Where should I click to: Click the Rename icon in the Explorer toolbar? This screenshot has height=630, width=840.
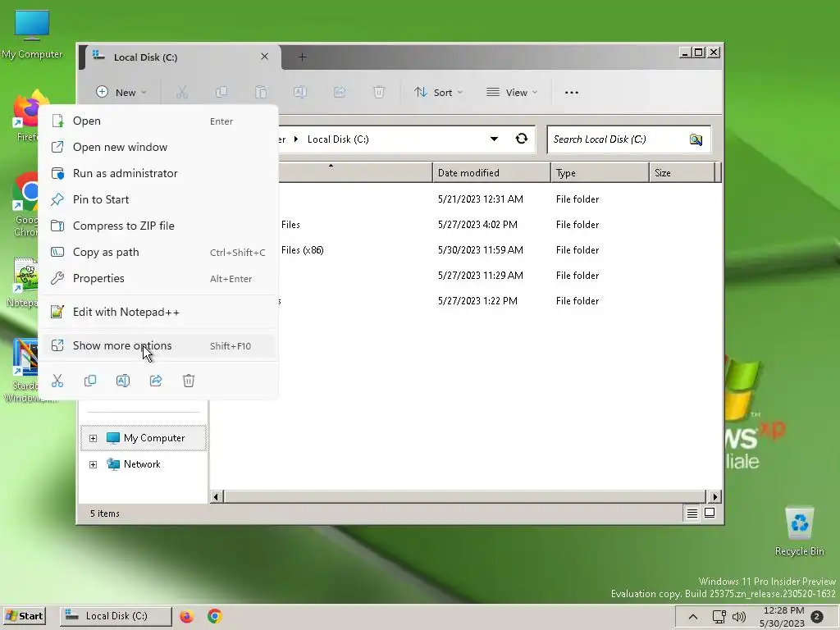[300, 92]
